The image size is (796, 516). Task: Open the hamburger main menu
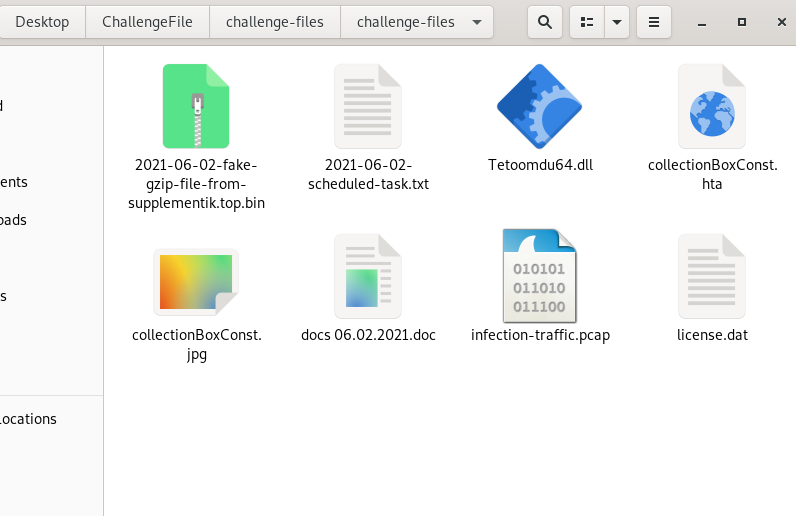tap(653, 22)
